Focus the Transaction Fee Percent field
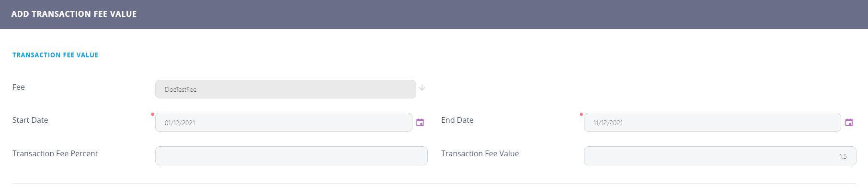The width and height of the screenshot is (868, 195). [291, 156]
